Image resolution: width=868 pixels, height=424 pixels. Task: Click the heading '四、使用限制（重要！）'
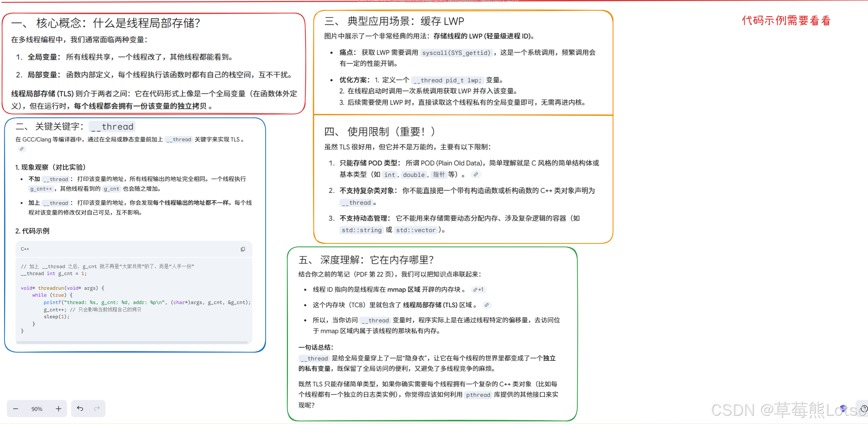click(x=380, y=131)
